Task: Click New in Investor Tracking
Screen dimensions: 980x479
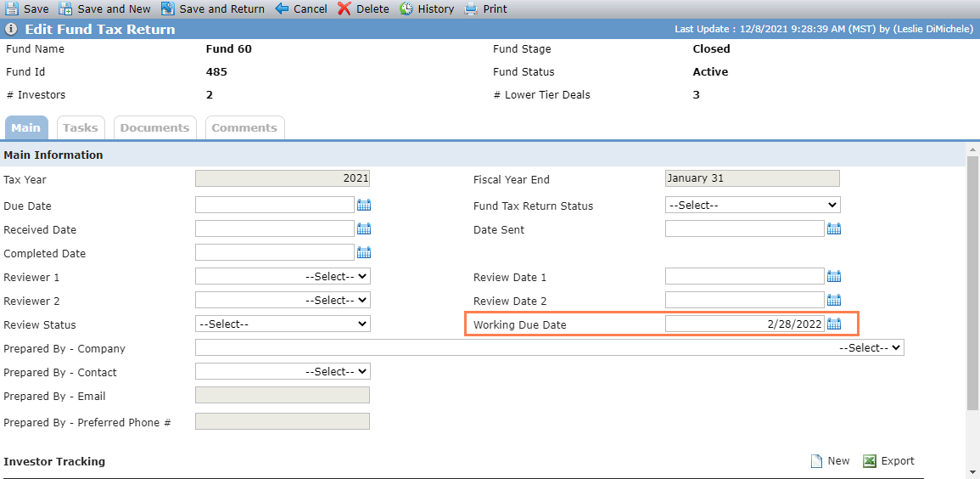Action: tap(830, 461)
